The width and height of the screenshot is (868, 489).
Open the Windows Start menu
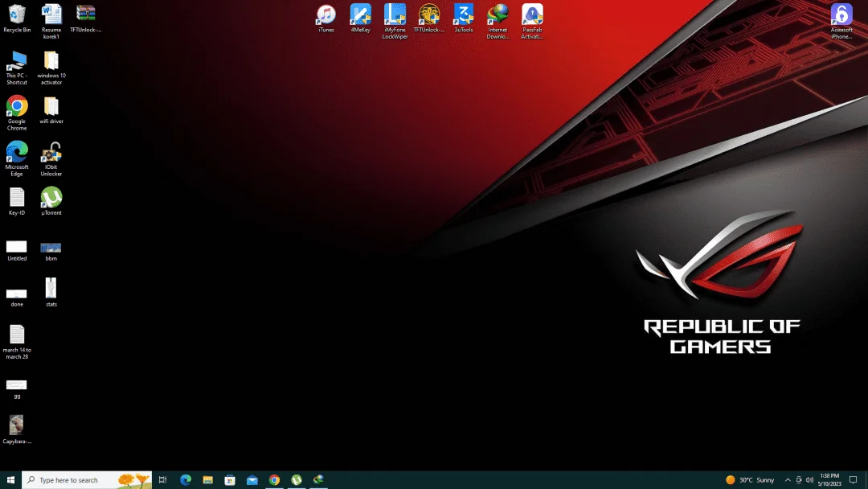pyautogui.click(x=10, y=479)
